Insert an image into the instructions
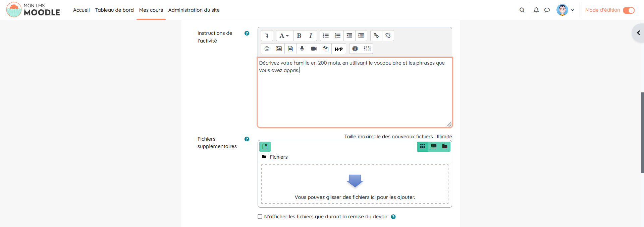Viewport: 644px width, 227px height. (278, 49)
